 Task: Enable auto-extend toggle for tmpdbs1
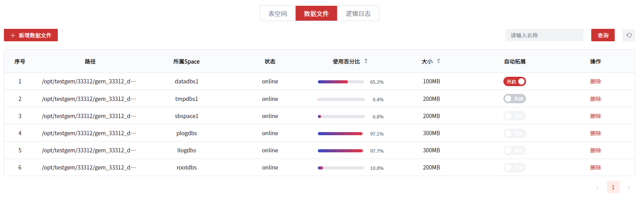coord(514,99)
